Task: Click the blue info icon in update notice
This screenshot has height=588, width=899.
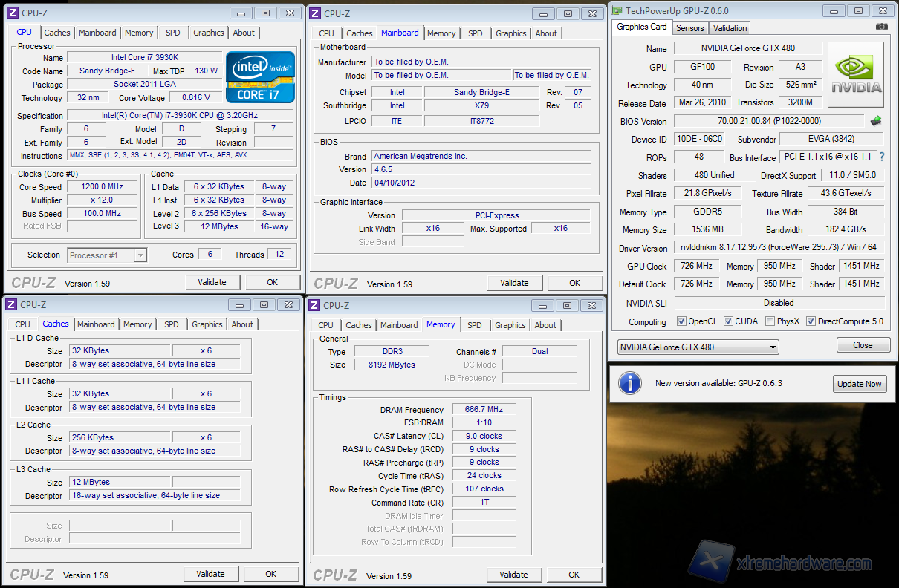Action: pos(630,383)
